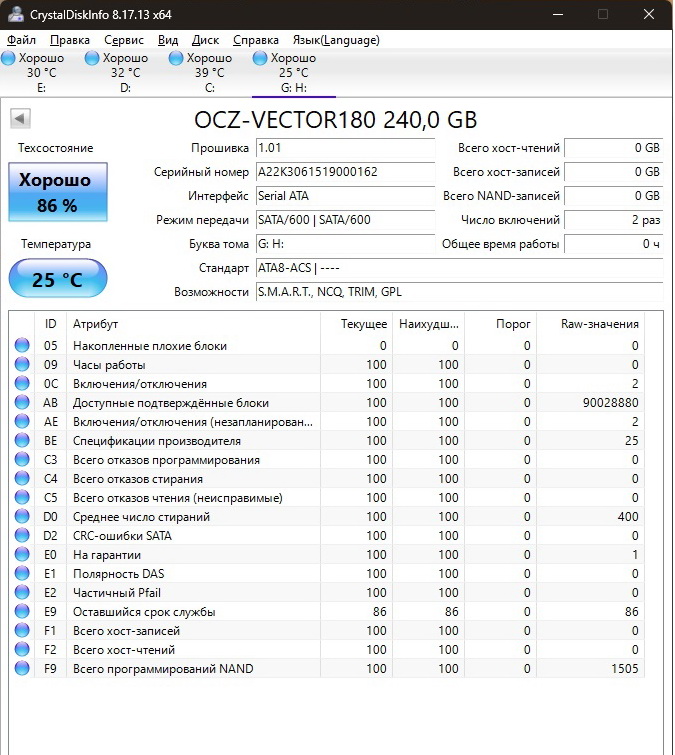
Task: Click the status icon for attribute 09
Action: (x=22, y=364)
